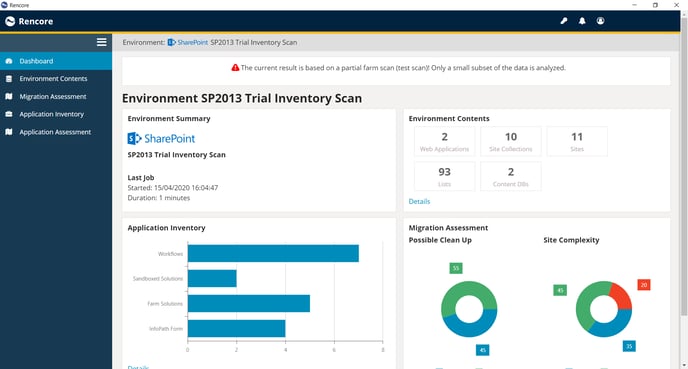Open Application Assessment in the sidebar
Viewport: 688px width, 369px height.
tap(56, 132)
